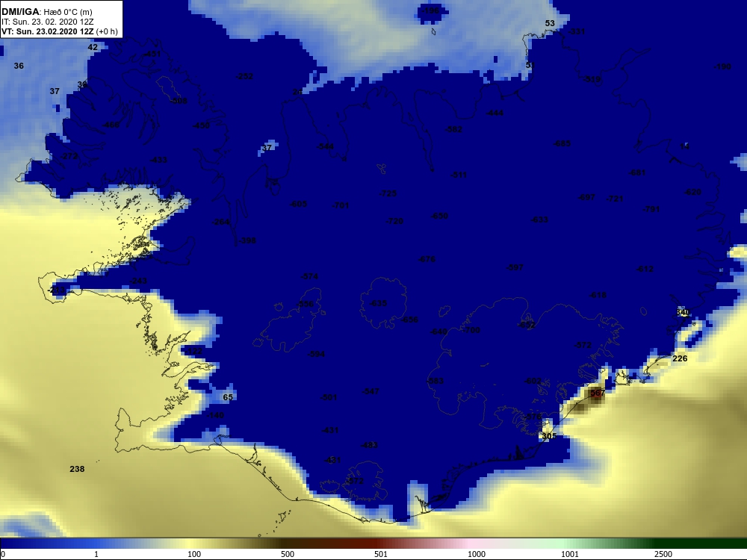747x560 pixels.
Task: Click the map value 36
Action: point(19,66)
